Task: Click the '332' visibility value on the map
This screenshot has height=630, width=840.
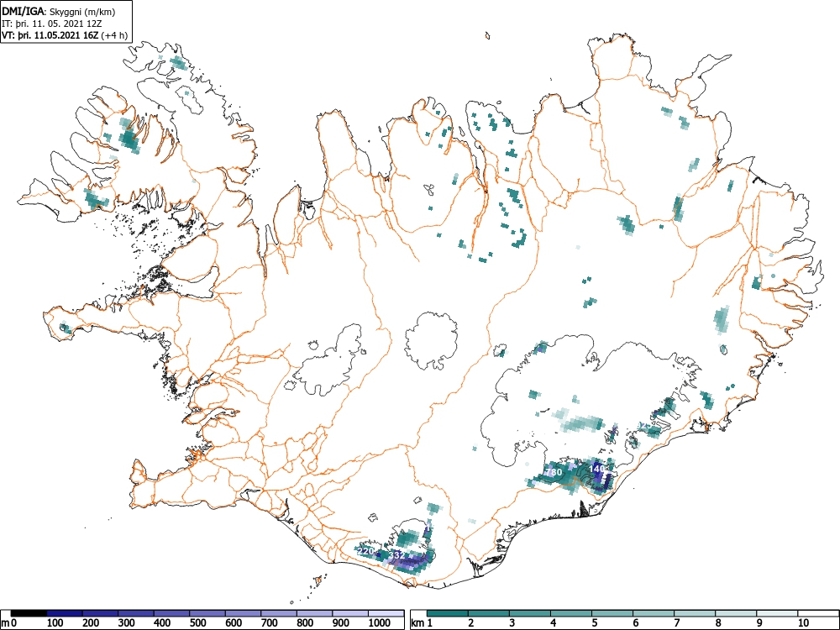Action: (397, 555)
